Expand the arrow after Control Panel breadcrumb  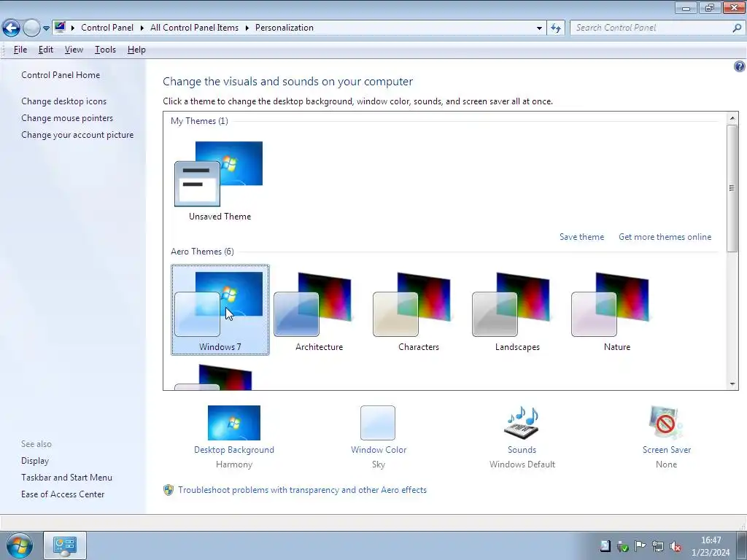(142, 28)
